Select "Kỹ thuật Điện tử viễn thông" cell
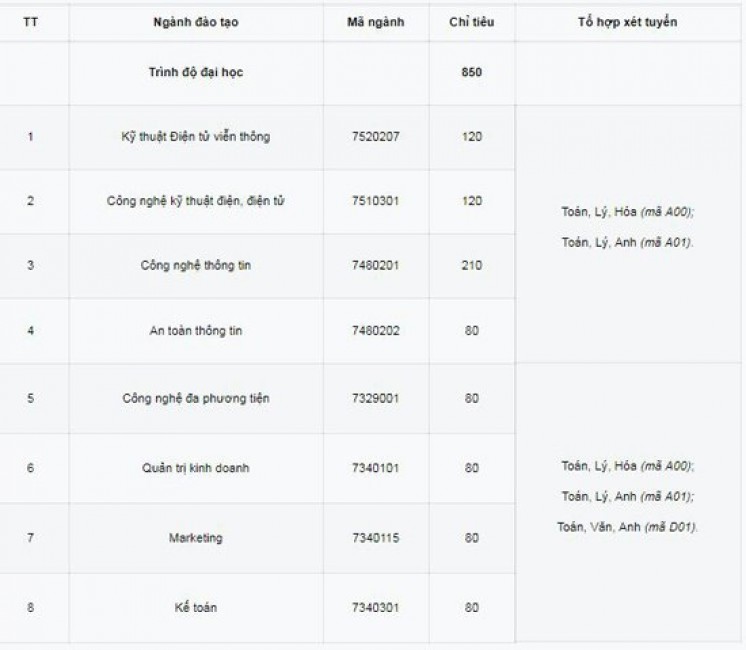Screen dimensions: 746x650 (x=196, y=137)
